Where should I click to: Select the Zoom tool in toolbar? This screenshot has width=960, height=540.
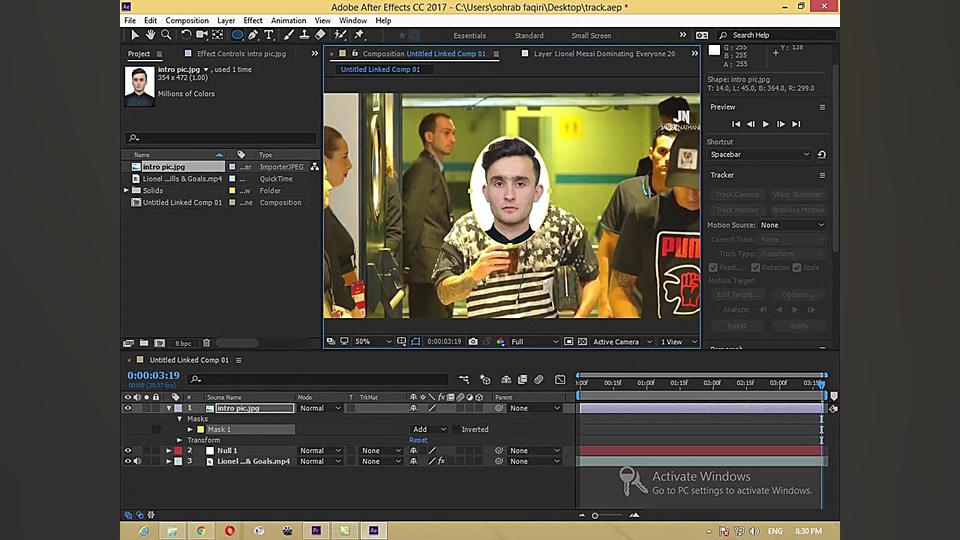[x=166, y=35]
